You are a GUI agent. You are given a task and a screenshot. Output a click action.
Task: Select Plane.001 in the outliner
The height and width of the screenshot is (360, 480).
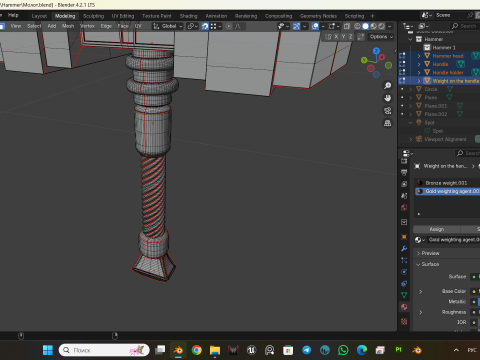[x=436, y=106]
